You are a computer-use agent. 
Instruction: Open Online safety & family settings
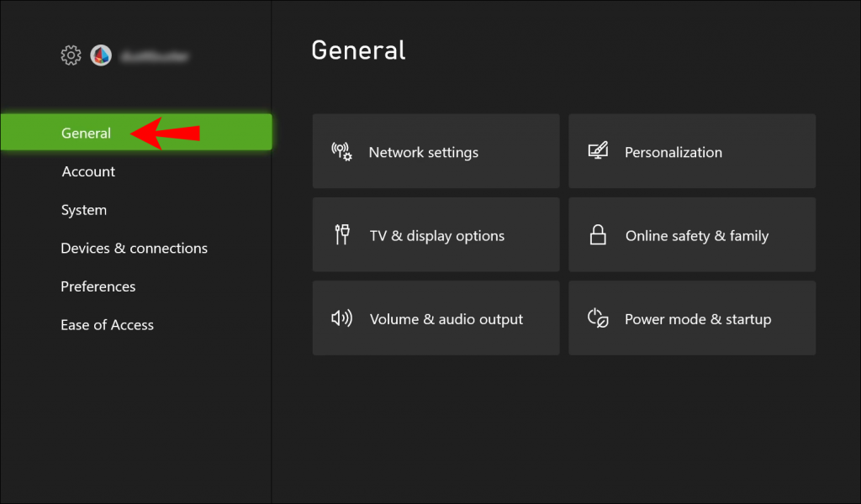692,234
